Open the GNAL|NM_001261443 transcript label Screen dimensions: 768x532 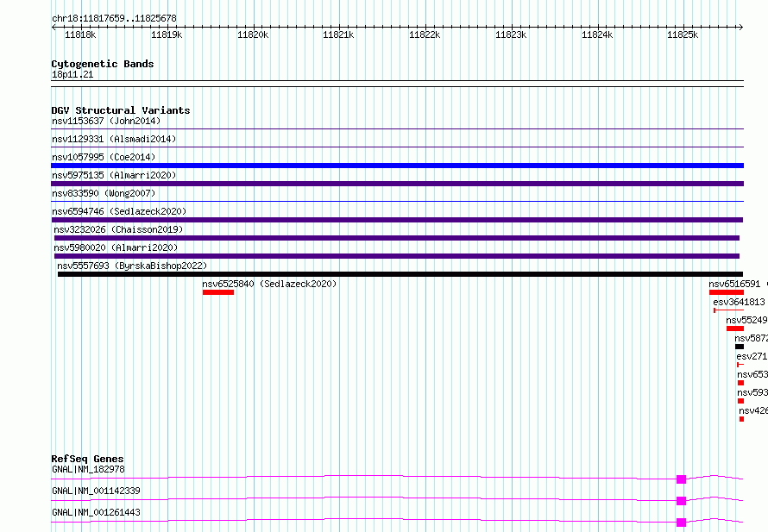[x=96, y=512]
